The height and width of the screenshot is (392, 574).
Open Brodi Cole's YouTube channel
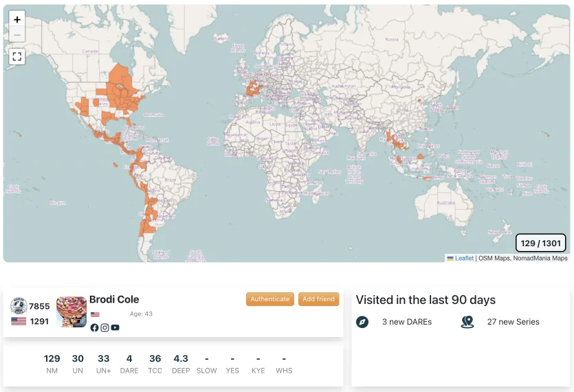coord(115,327)
